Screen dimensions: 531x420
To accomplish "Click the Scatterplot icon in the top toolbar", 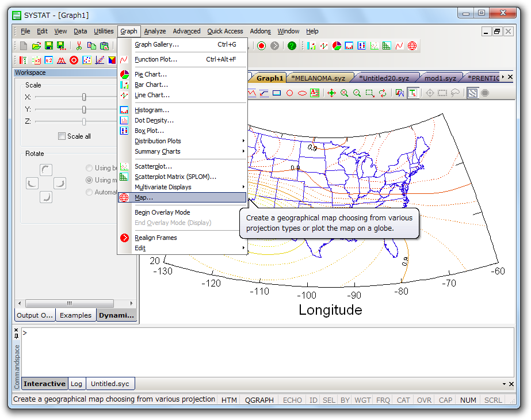I will pyautogui.click(x=374, y=45).
